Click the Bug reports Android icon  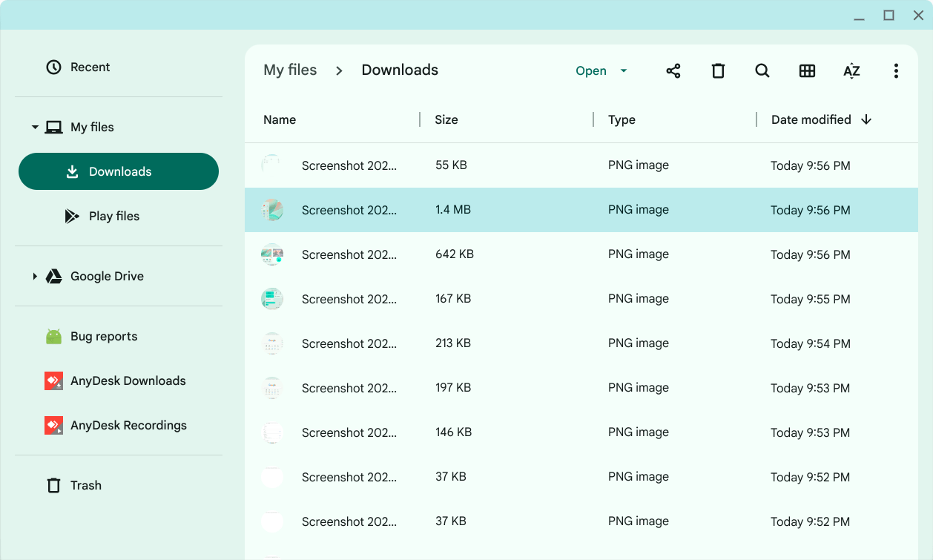(53, 336)
